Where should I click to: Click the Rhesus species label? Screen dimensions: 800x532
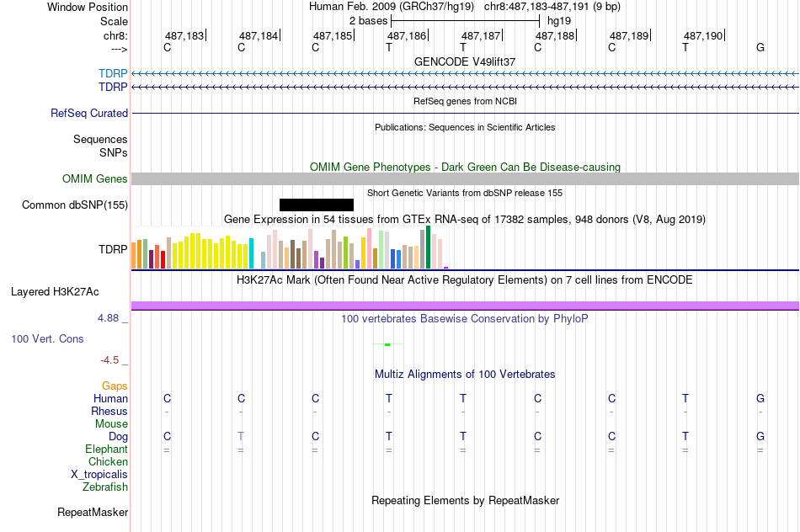(109, 411)
